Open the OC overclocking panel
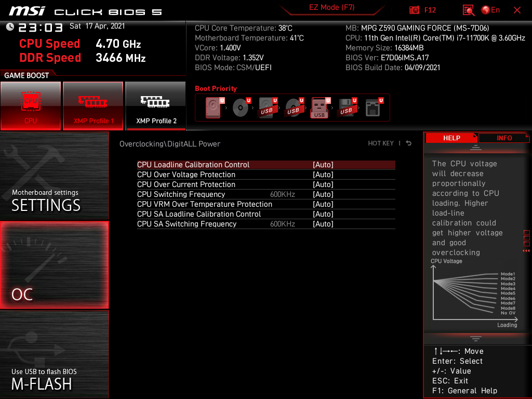The image size is (532, 399). [x=54, y=265]
